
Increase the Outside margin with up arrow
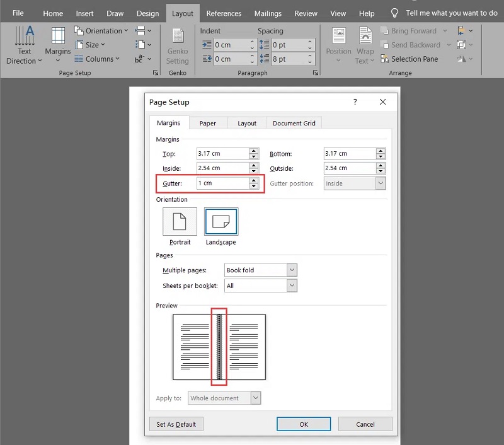[381, 165]
